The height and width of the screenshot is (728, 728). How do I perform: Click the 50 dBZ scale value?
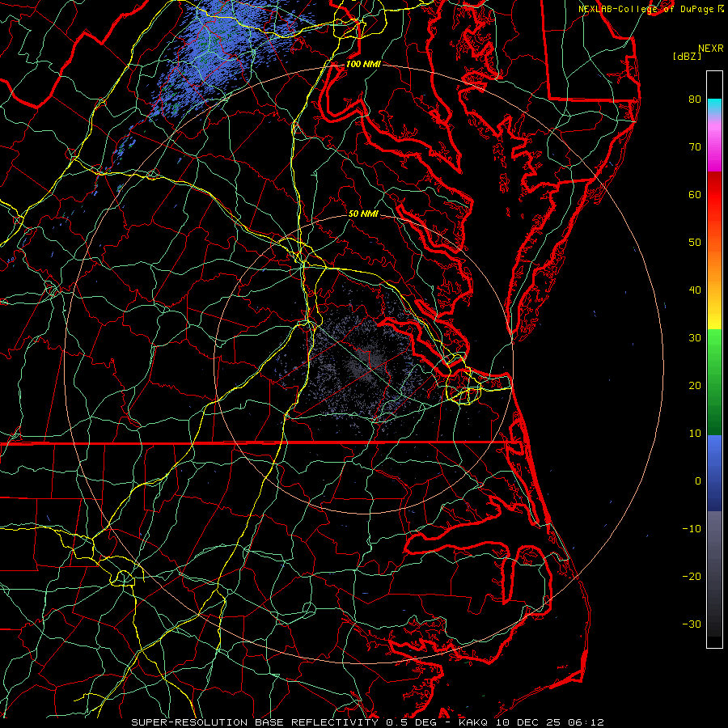coord(695,243)
